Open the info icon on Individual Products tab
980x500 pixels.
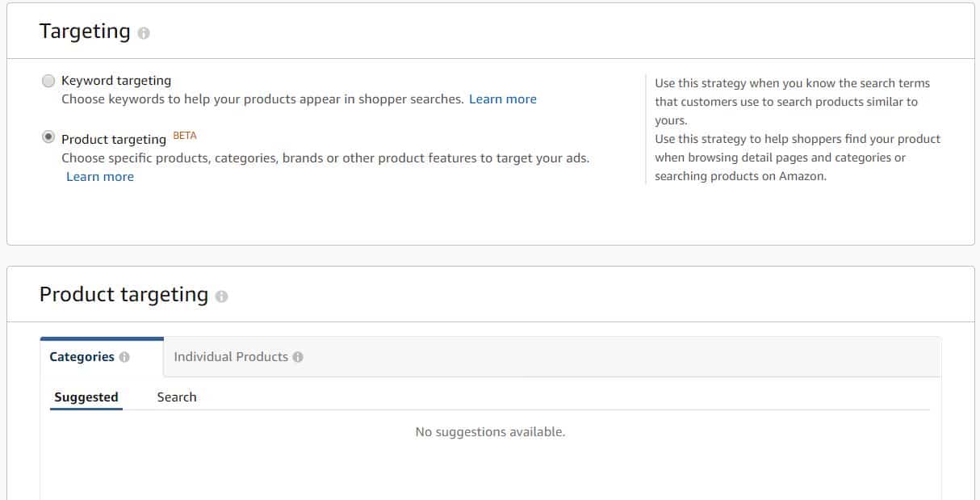298,357
